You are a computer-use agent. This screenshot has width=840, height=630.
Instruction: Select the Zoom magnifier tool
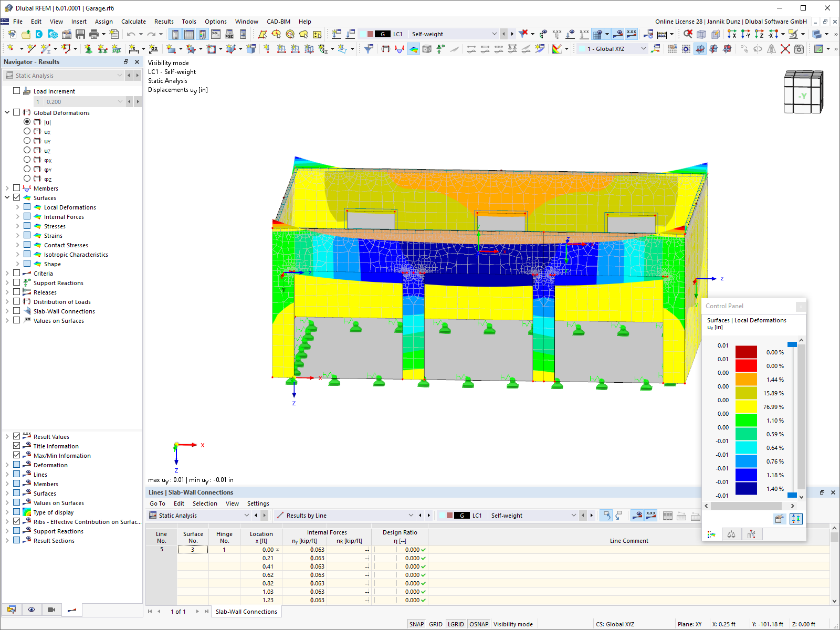(x=688, y=34)
